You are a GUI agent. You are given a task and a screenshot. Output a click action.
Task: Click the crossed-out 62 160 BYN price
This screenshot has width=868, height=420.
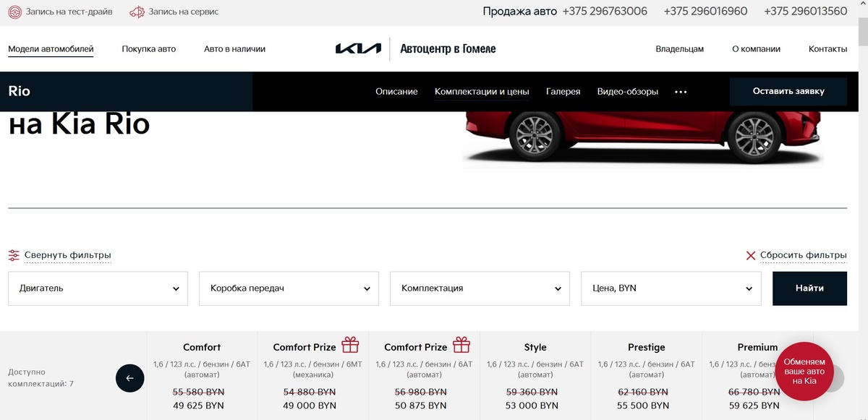click(x=643, y=392)
